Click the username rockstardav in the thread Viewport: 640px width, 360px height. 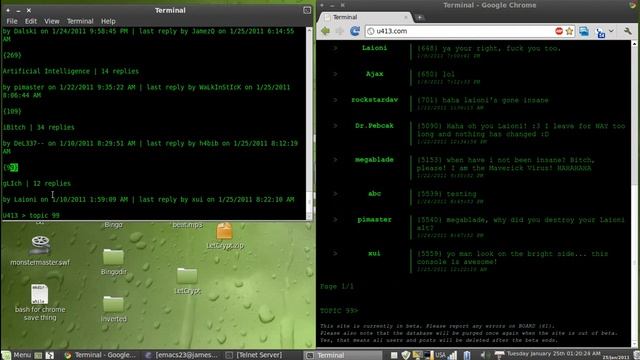pyautogui.click(x=374, y=100)
